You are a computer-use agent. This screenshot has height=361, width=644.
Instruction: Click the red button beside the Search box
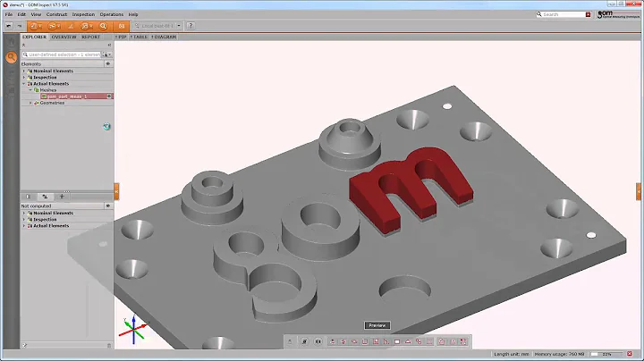click(588, 15)
